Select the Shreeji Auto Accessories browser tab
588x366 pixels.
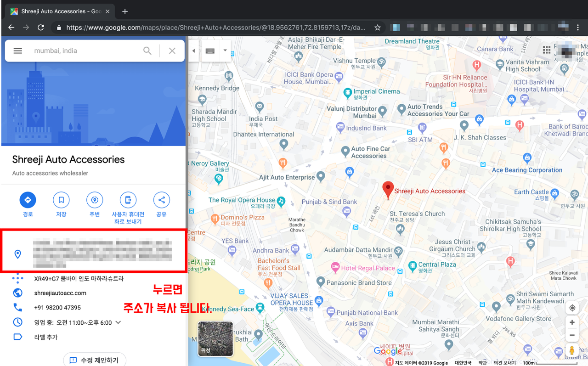[60, 11]
